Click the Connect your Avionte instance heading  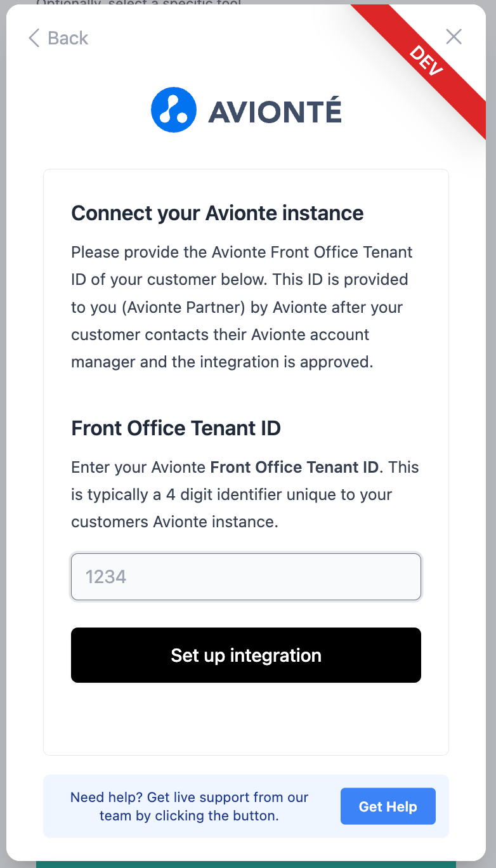[x=217, y=213]
